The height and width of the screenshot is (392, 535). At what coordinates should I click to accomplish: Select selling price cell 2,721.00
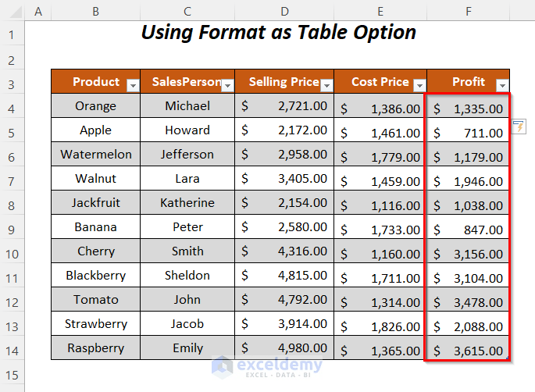pyautogui.click(x=284, y=105)
